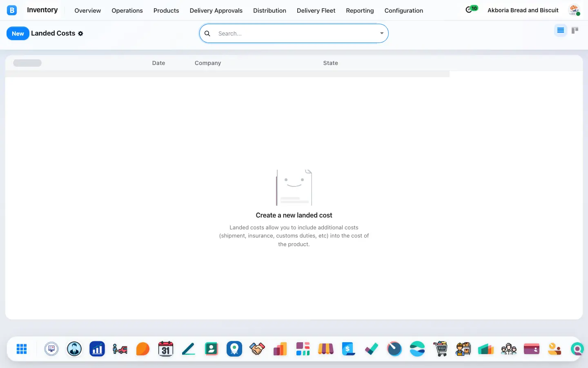Open the Products menu

tap(166, 11)
